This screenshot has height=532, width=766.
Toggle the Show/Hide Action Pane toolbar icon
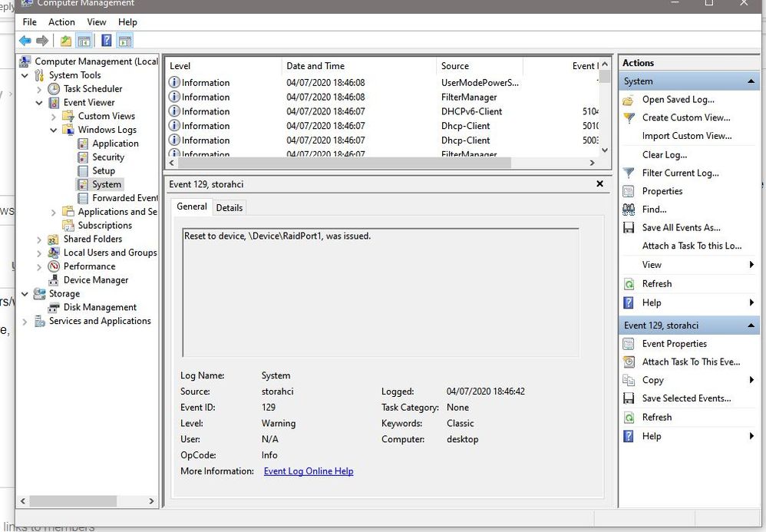(125, 41)
